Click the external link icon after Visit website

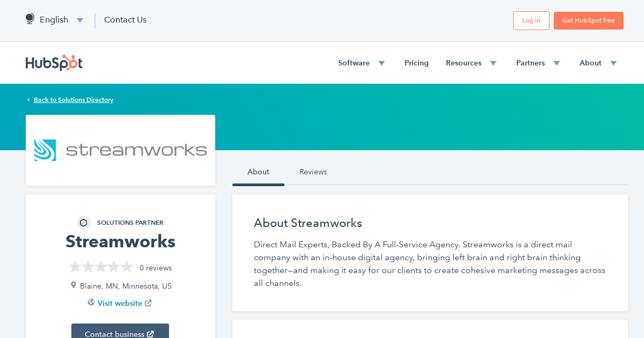(x=148, y=303)
